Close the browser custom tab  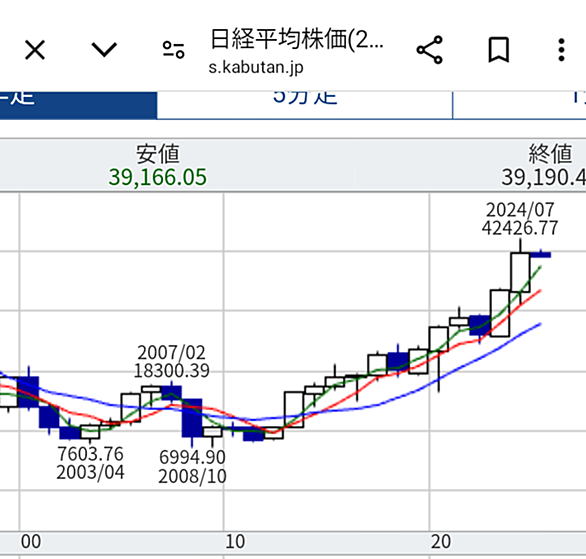pyautogui.click(x=35, y=50)
